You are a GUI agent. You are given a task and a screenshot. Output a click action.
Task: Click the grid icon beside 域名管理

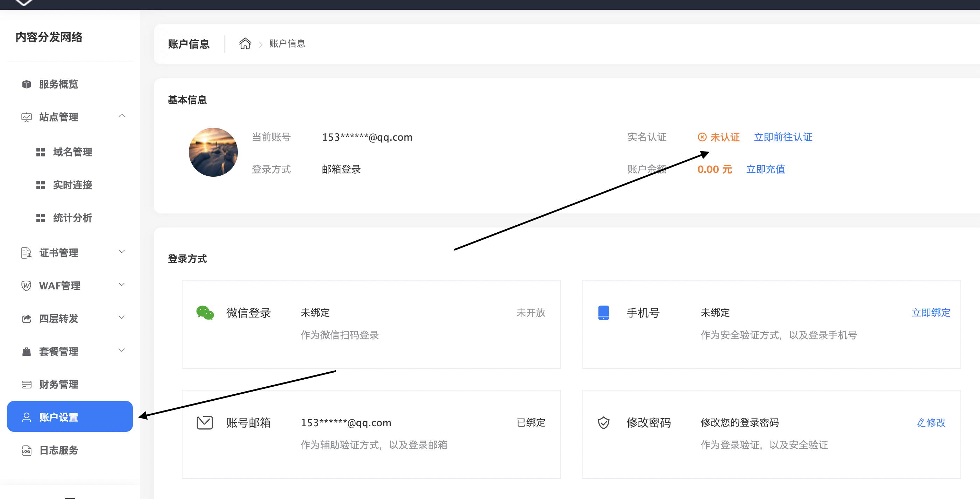pyautogui.click(x=40, y=152)
